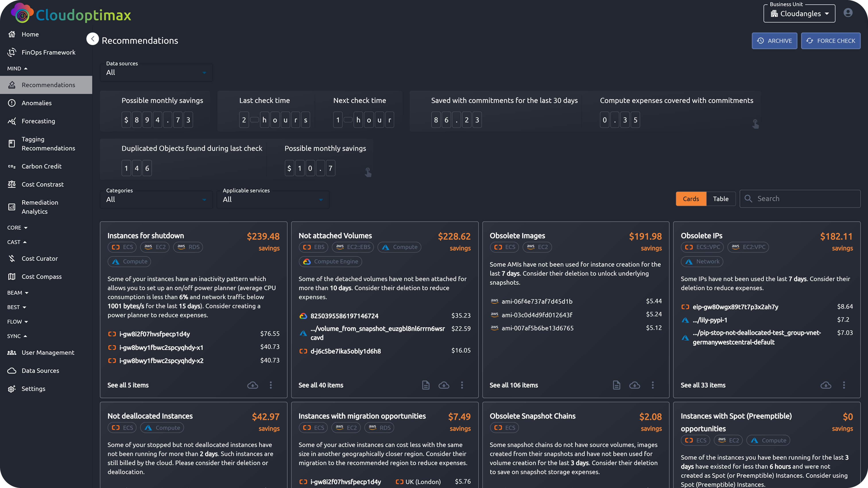
Task: Switch to Table view
Action: 720,199
